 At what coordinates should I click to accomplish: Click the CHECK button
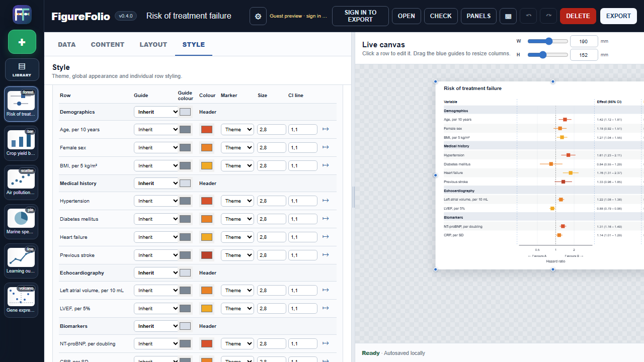(441, 16)
